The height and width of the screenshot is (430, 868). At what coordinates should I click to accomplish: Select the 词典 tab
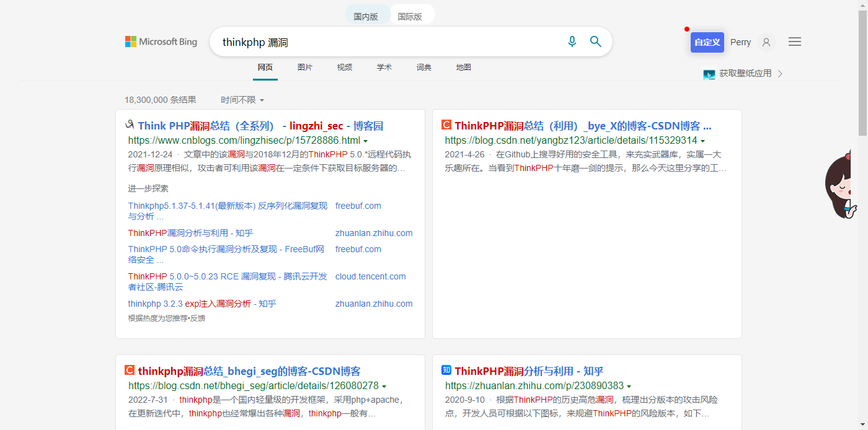click(424, 68)
